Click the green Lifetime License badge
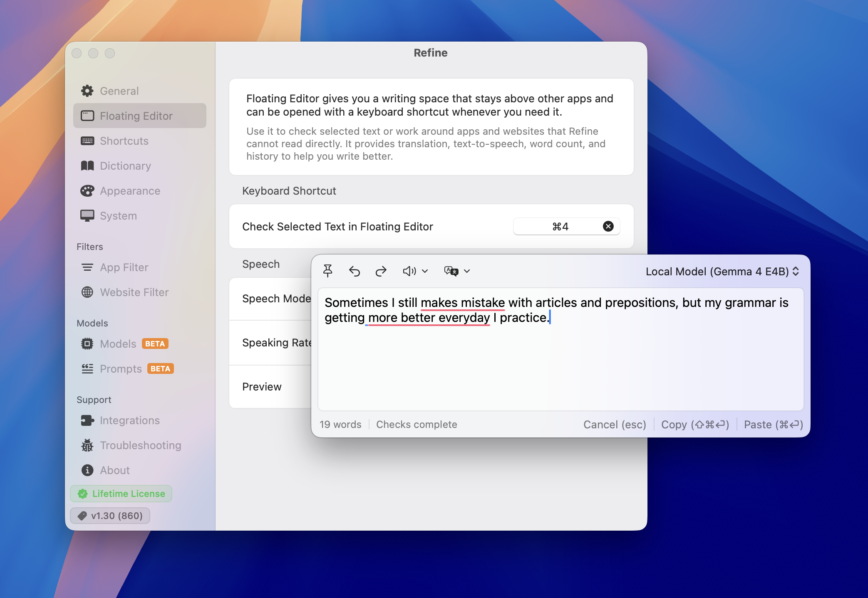Screen dimensions: 868x598 pyautogui.click(x=122, y=494)
